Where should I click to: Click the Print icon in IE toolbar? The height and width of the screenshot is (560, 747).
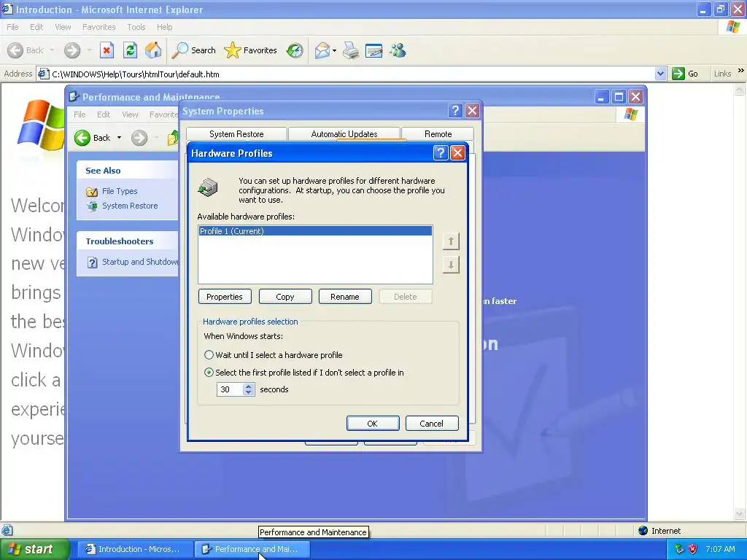(x=351, y=50)
